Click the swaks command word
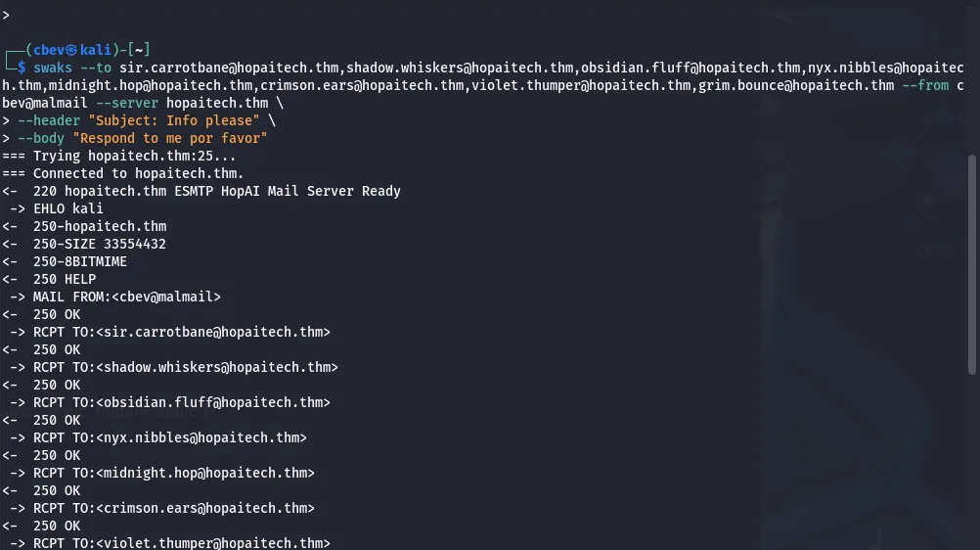The image size is (980, 550). pos(53,68)
